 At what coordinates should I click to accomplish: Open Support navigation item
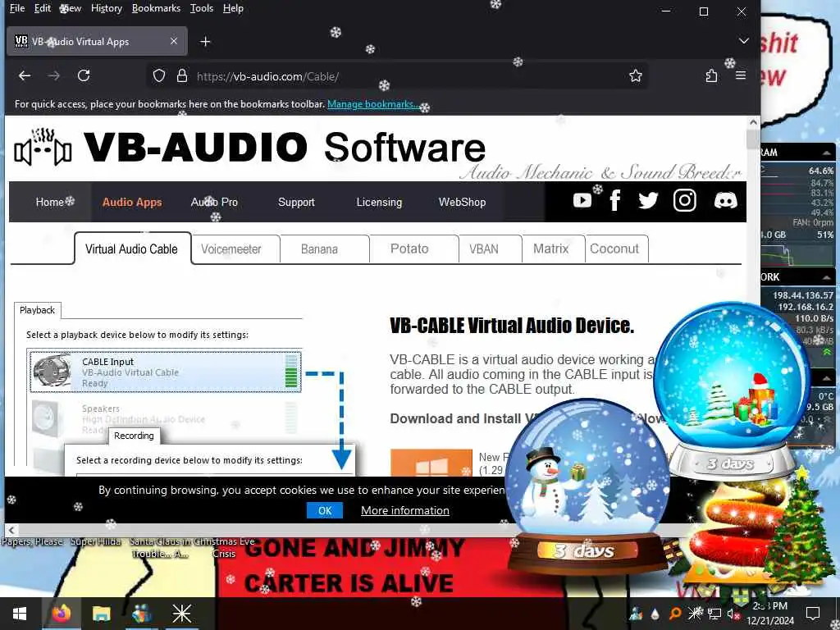296,202
